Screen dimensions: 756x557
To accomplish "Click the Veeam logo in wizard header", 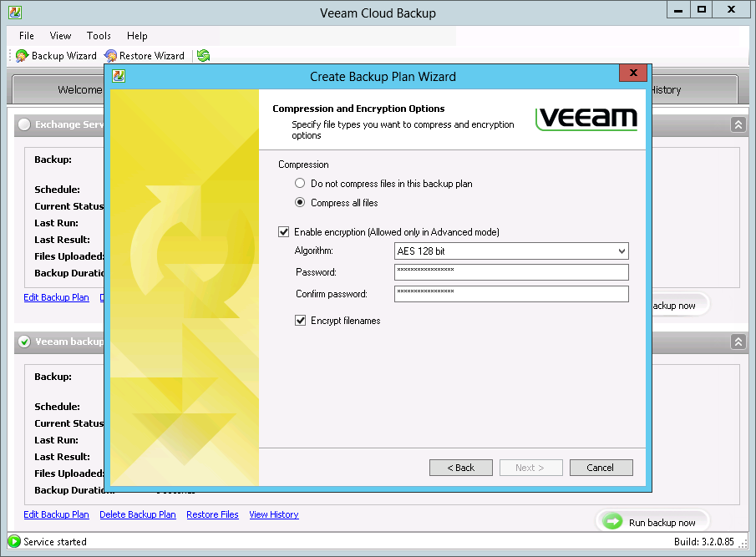I will 586,119.
